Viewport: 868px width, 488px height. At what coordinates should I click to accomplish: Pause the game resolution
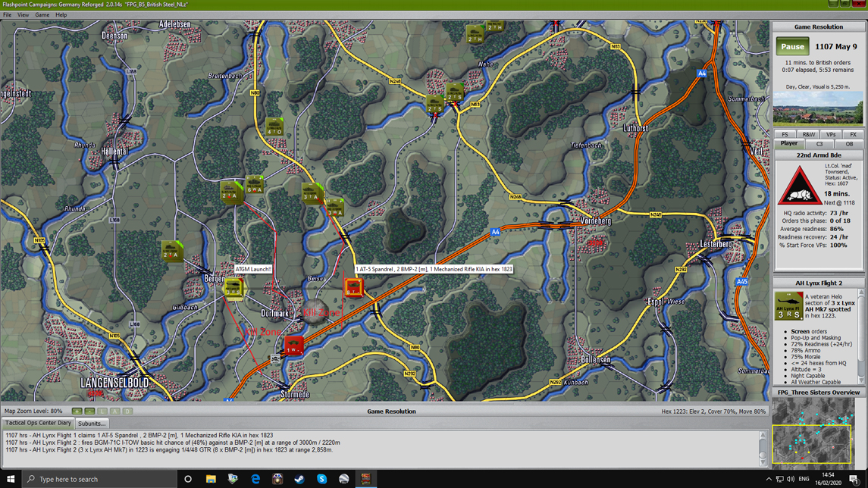[x=792, y=46]
